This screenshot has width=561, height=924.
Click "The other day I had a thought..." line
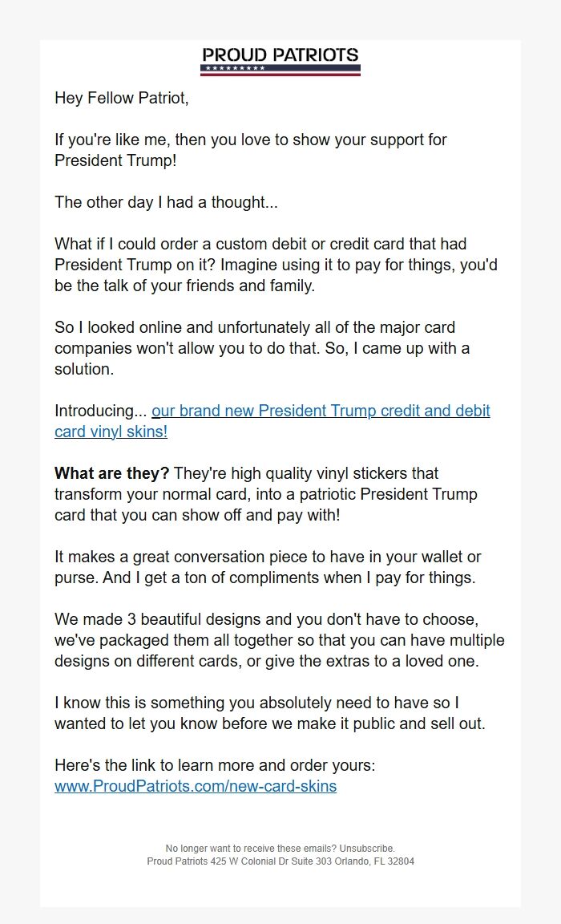tap(166, 202)
